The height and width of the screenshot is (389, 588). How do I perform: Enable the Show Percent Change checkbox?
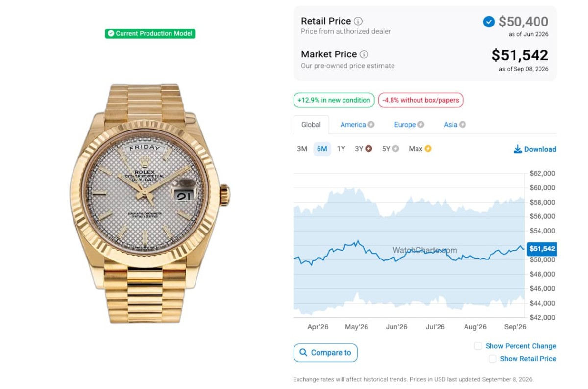pos(478,346)
